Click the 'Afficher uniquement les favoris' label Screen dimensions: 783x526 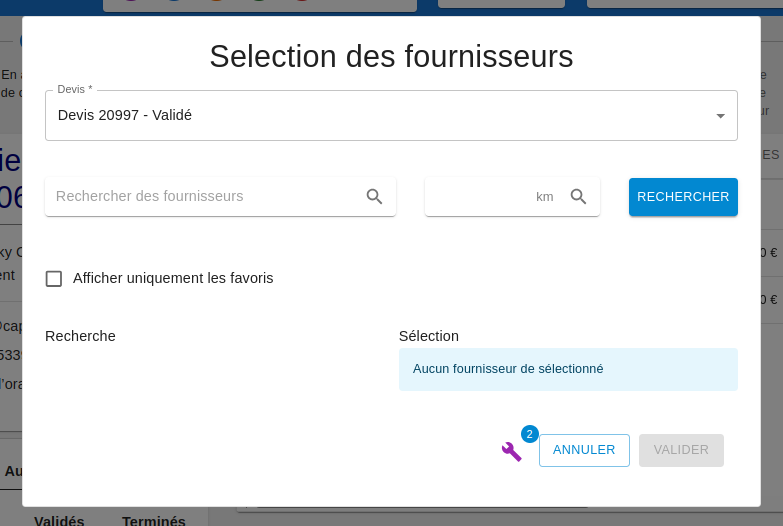coord(173,278)
